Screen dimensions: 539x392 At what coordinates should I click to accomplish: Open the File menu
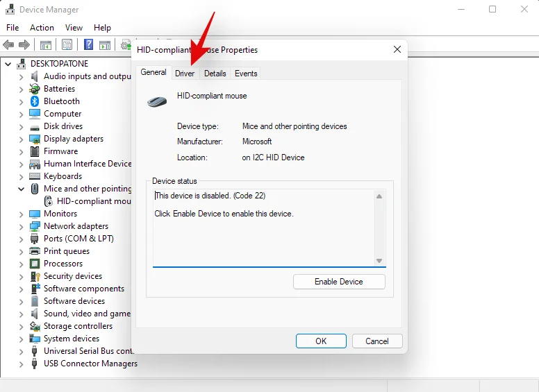coord(13,28)
